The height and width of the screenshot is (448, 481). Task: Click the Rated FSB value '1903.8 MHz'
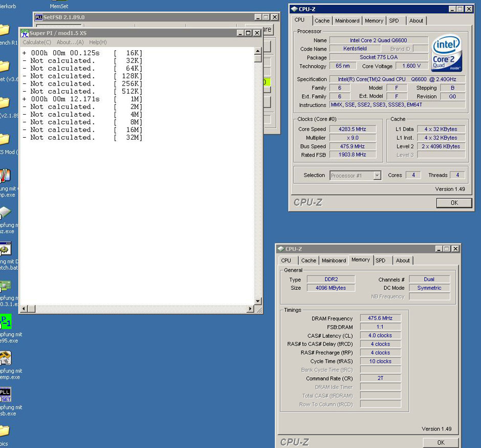353,155
